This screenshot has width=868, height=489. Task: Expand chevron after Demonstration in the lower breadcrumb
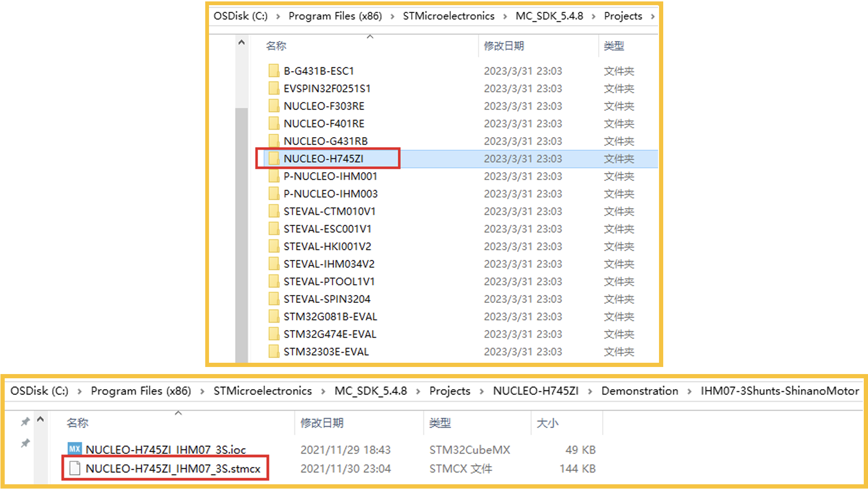coord(689,391)
